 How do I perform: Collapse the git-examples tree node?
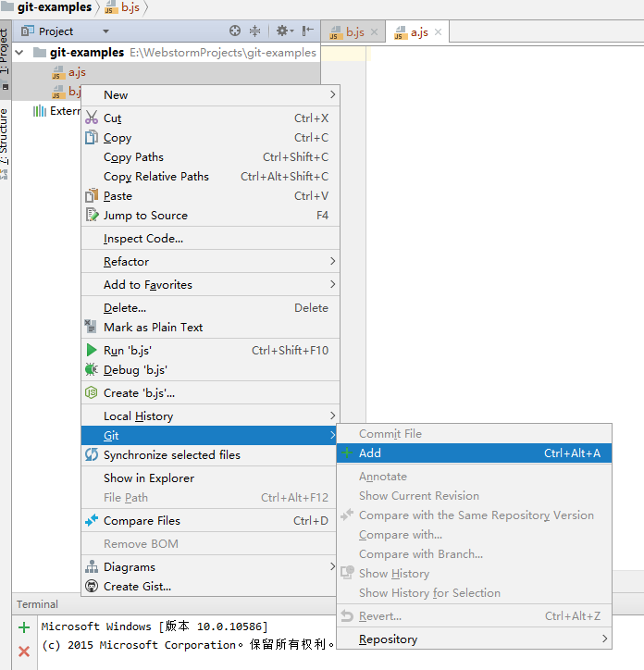tap(19, 53)
